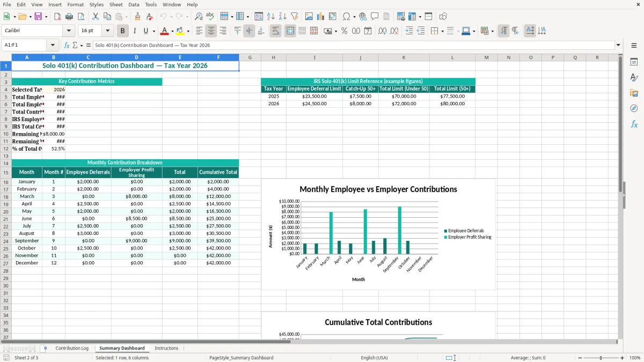Expand the formula bar
644x362 pixels.
pyautogui.click(x=618, y=46)
